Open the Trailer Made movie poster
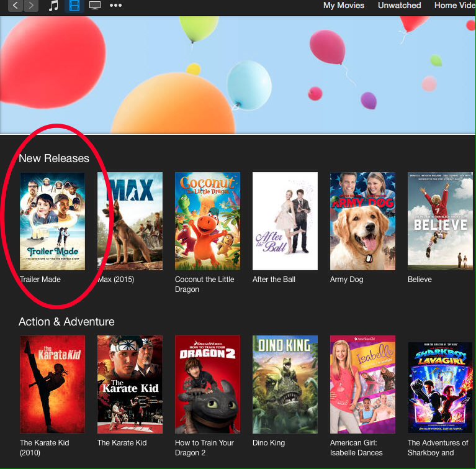 tap(53, 221)
